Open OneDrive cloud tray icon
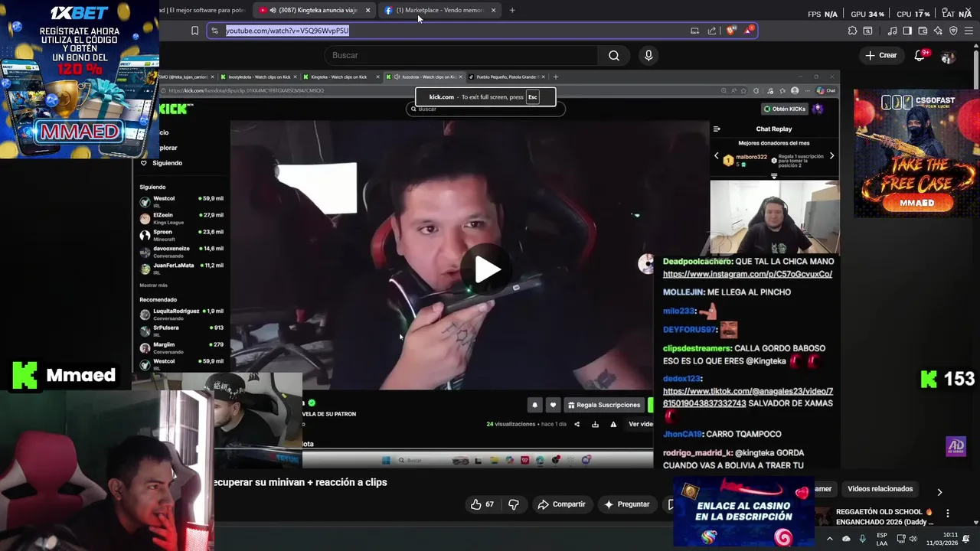This screenshot has width=980, height=551. pyautogui.click(x=846, y=539)
